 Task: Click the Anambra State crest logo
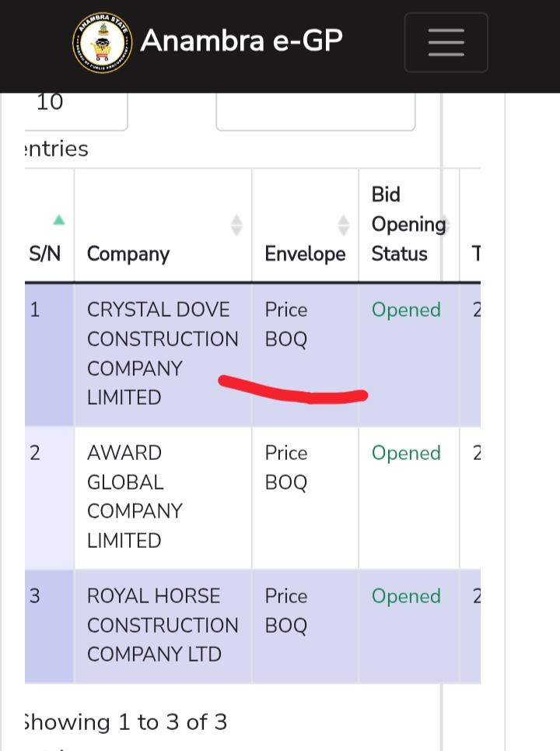pyautogui.click(x=103, y=42)
